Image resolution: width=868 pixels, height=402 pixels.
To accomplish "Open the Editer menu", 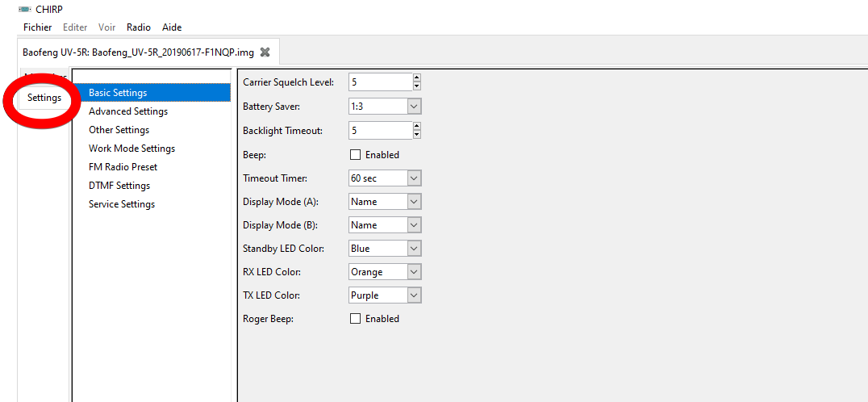I will point(75,27).
